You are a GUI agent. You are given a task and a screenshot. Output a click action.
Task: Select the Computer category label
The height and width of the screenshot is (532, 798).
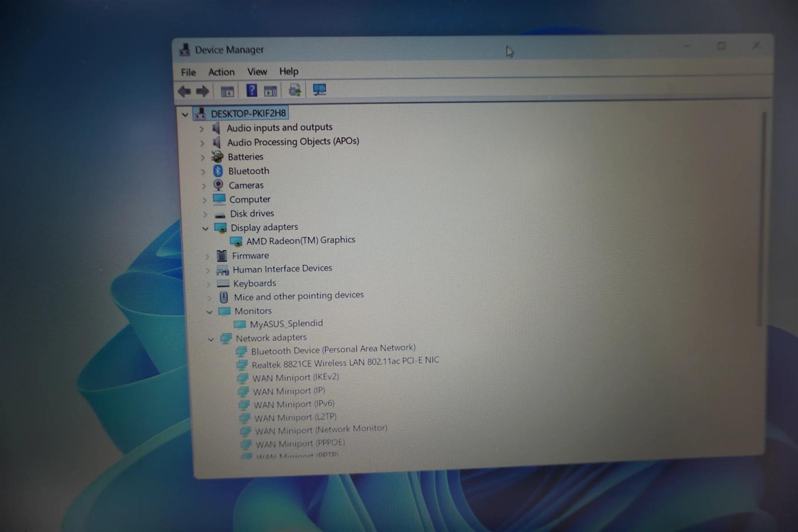(250, 199)
